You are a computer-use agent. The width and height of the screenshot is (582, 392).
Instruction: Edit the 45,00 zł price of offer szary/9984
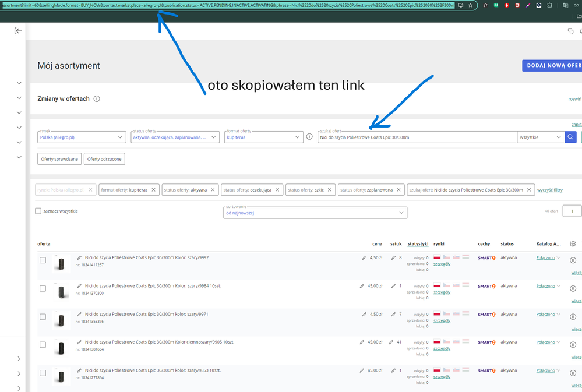(x=363, y=286)
